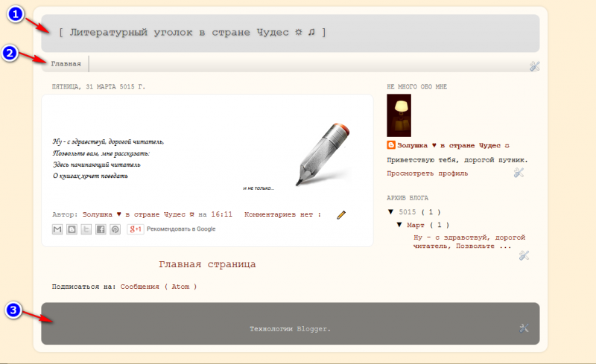
Task: Open archived post Ну - с здравствуй
Action: 462,241
